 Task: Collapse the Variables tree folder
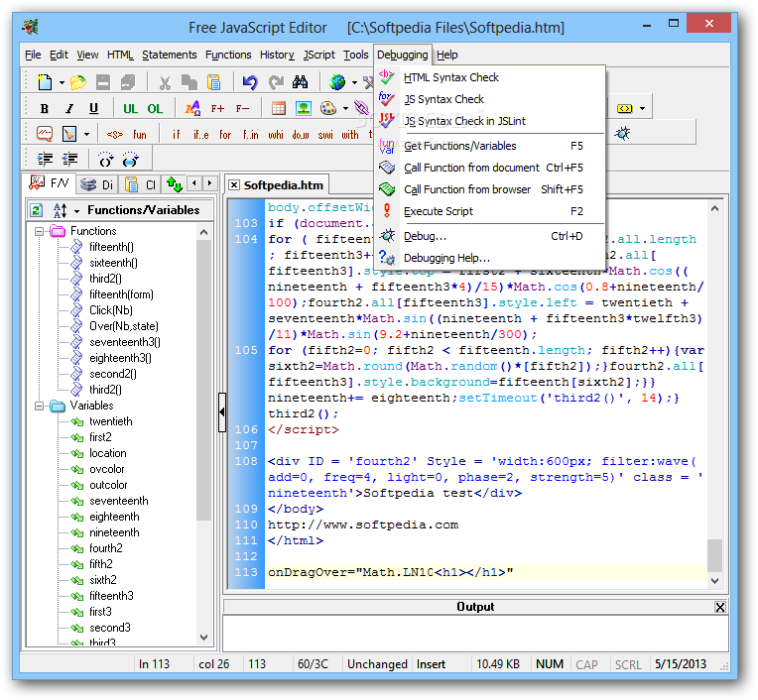(x=39, y=407)
